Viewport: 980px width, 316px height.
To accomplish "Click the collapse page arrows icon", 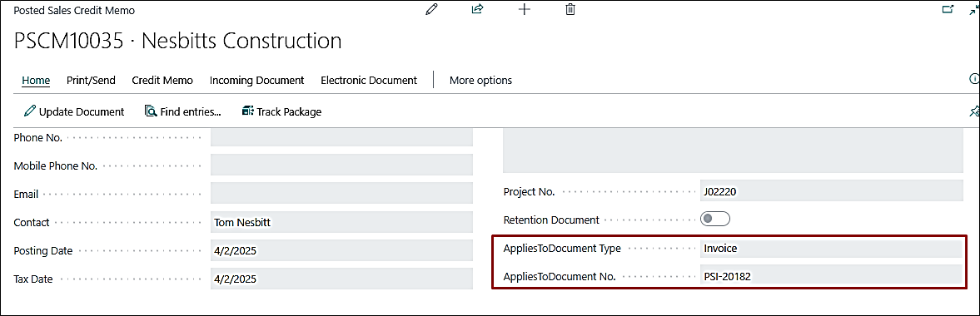I will pos(976,9).
